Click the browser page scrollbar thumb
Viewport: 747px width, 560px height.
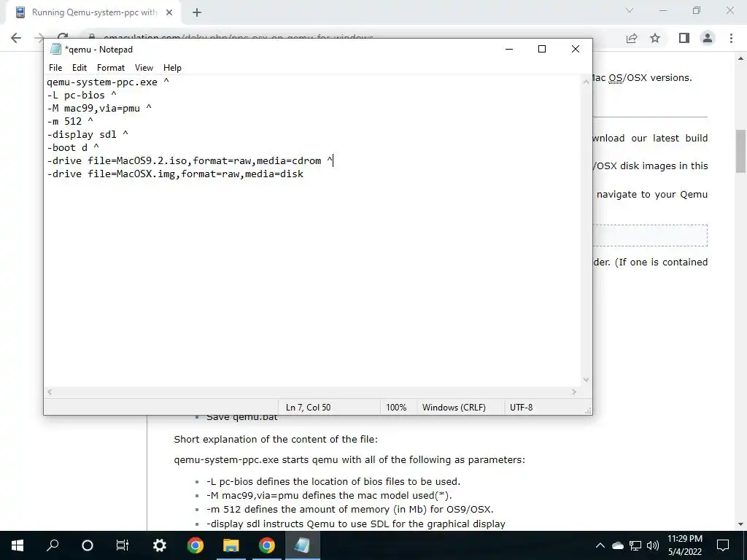(x=741, y=151)
